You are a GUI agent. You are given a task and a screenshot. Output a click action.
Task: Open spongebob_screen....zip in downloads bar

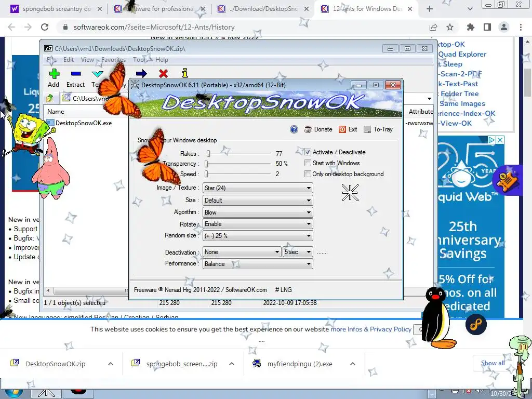pos(181,364)
